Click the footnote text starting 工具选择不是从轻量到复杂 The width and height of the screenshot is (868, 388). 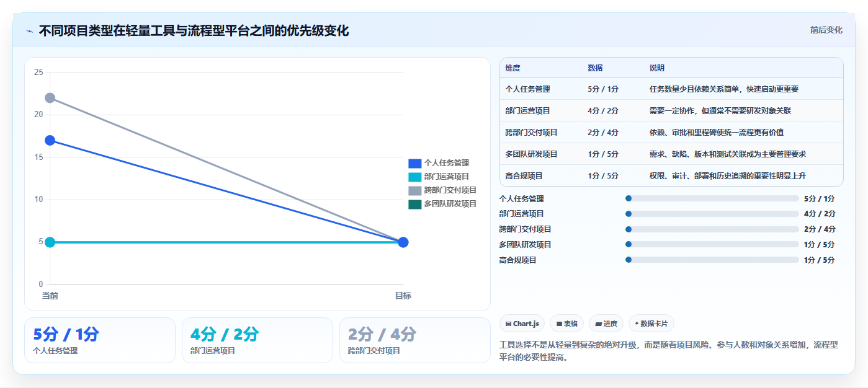click(668, 351)
